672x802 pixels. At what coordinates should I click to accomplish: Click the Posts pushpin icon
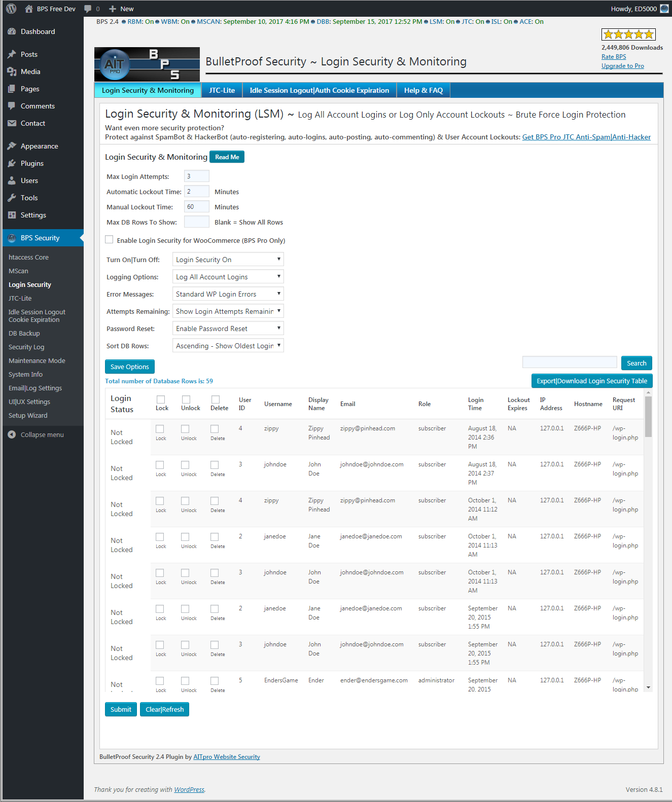(12, 54)
